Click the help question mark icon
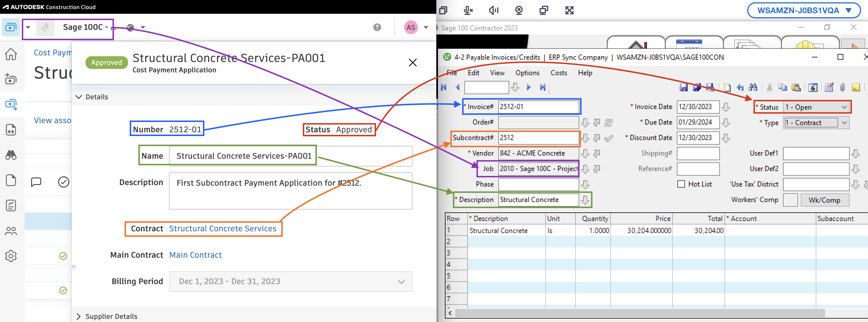 (377, 27)
